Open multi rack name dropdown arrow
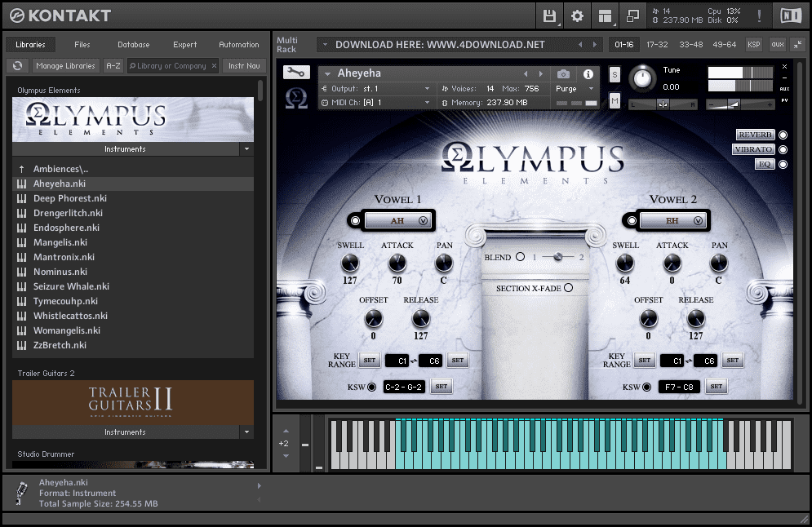This screenshot has height=527, width=812. pyautogui.click(x=326, y=45)
